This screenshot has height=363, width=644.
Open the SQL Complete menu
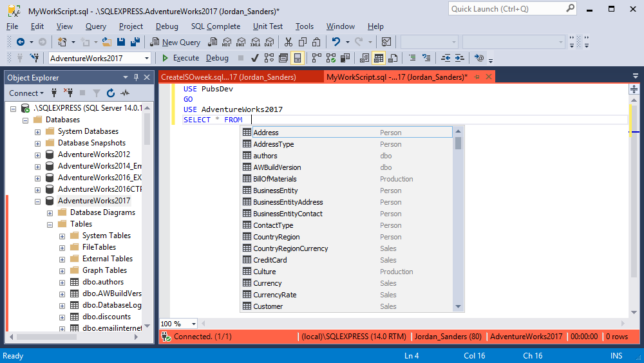(216, 26)
